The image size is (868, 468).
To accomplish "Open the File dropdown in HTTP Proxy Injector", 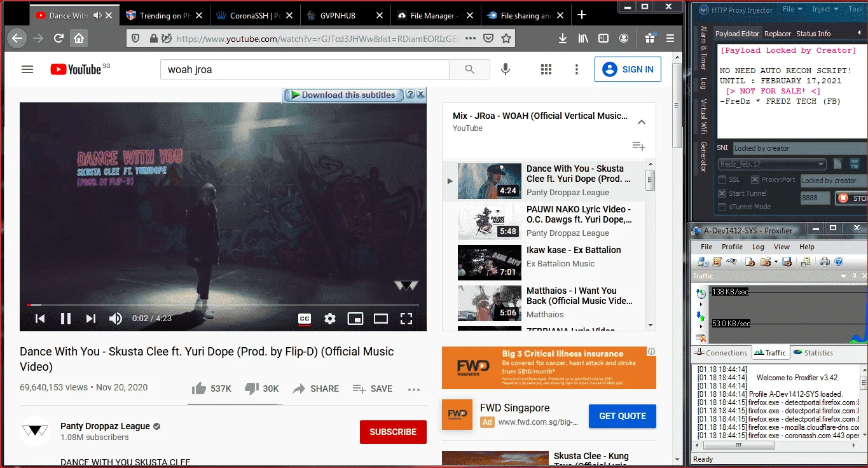I will [792, 9].
